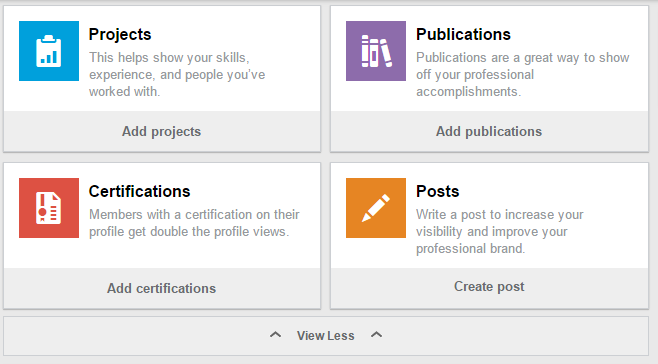This screenshot has height=364, width=658.
Task: Click the text 'Publications are a great way to show'
Action: [522, 58]
